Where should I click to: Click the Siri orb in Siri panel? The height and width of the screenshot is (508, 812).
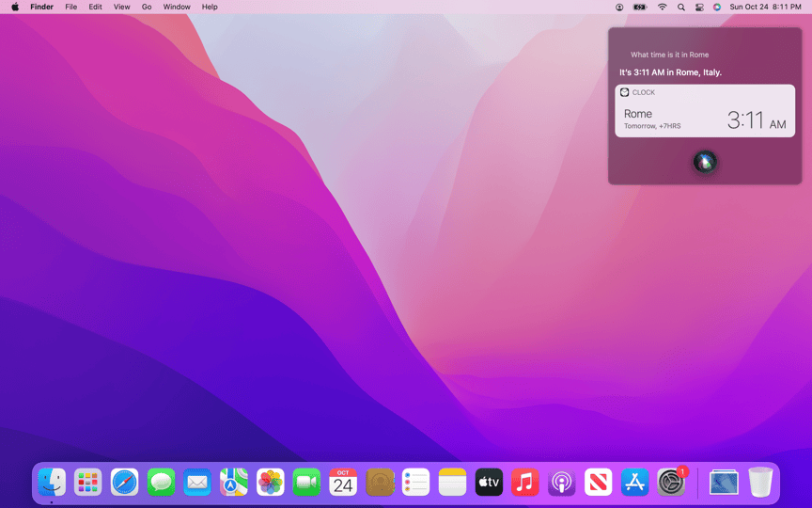tap(705, 162)
